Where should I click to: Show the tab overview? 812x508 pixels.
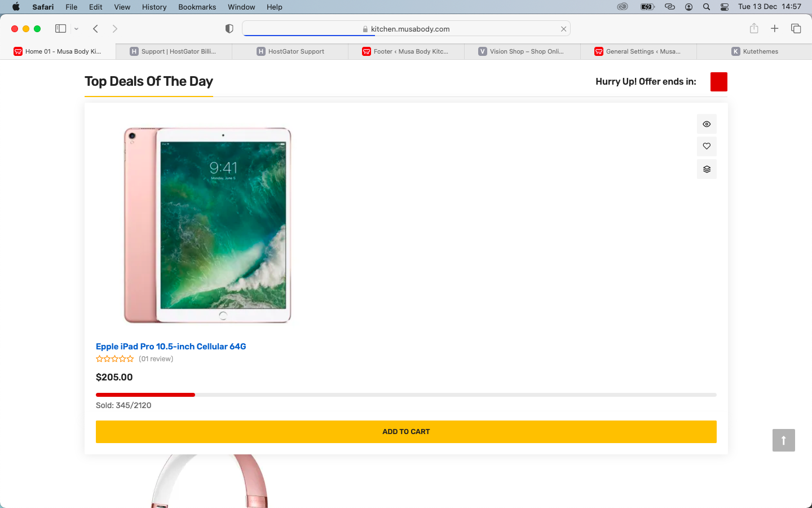click(x=796, y=28)
